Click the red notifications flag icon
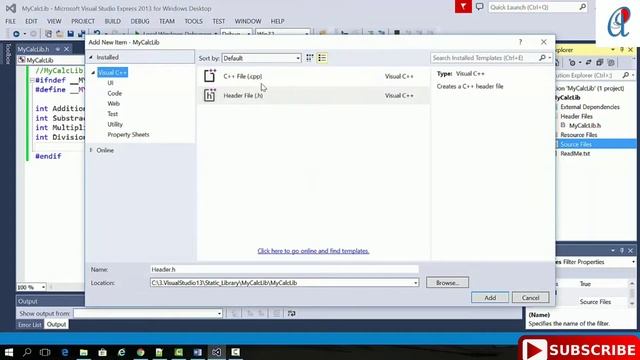 (463, 7)
